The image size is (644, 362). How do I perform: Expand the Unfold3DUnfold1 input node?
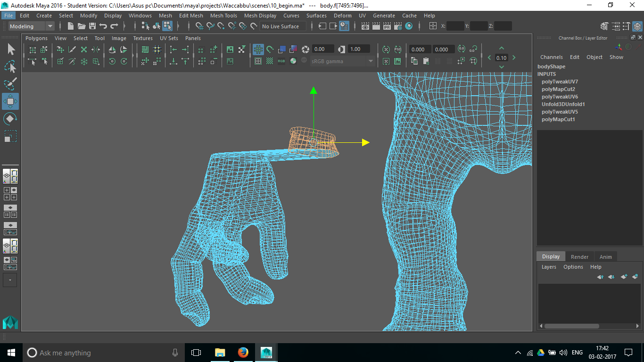563,104
